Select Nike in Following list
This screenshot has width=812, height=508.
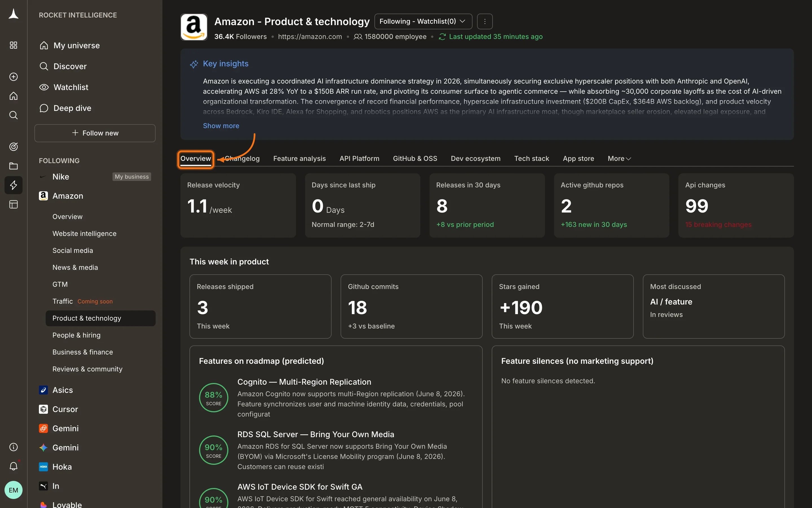click(x=61, y=177)
